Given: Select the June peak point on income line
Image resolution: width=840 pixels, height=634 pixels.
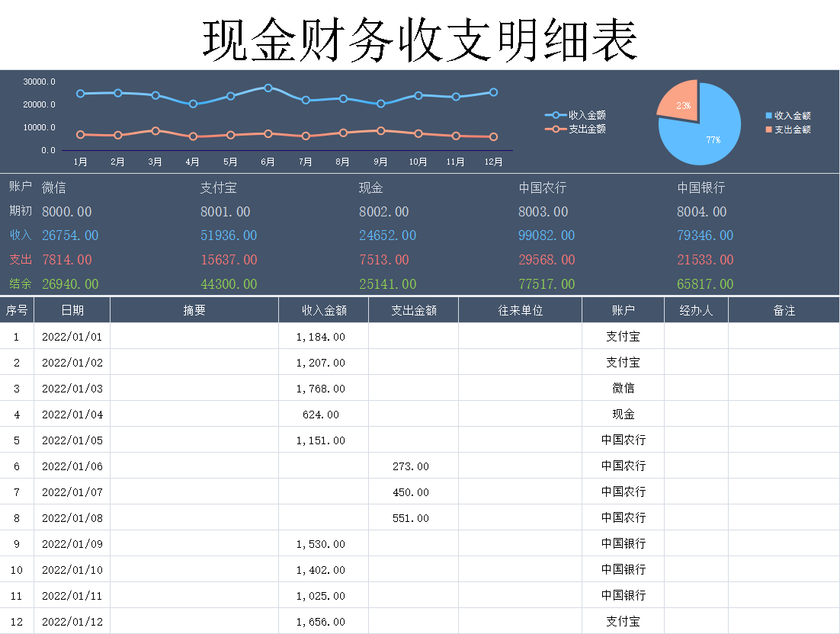Looking at the screenshot, I should [x=268, y=88].
